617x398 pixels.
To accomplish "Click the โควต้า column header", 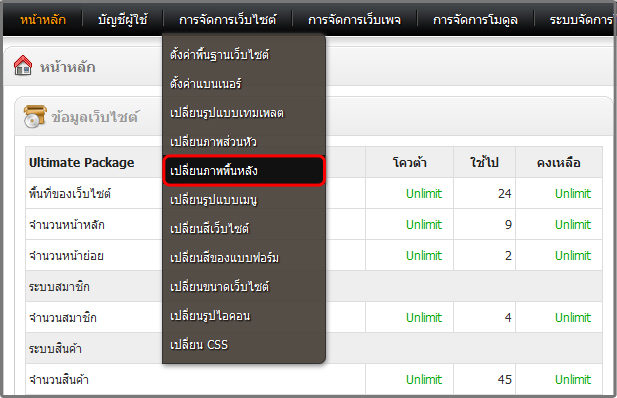I will tap(410, 162).
